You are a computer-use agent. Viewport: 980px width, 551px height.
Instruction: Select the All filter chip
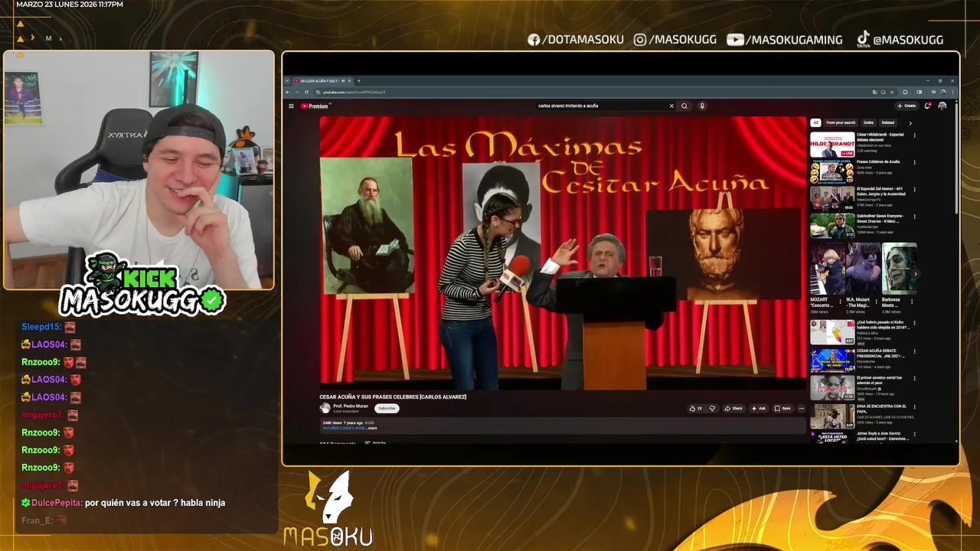point(816,122)
